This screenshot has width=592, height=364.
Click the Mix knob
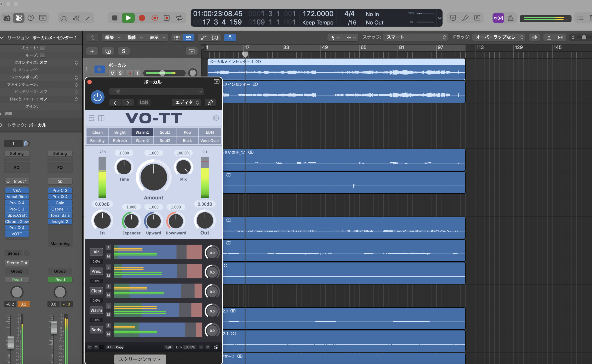point(183,167)
